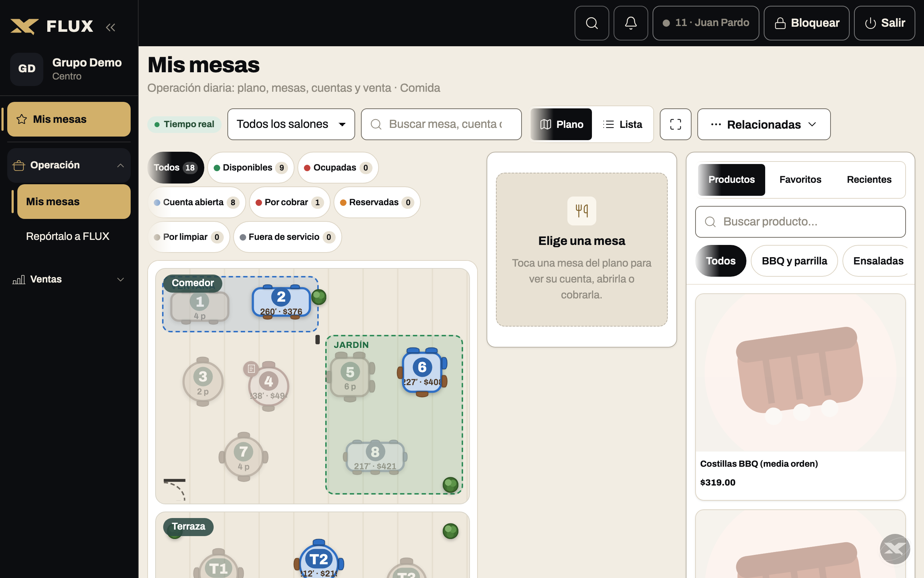Viewport: 924px width, 578px height.
Task: Select round table 3
Action: (203, 381)
